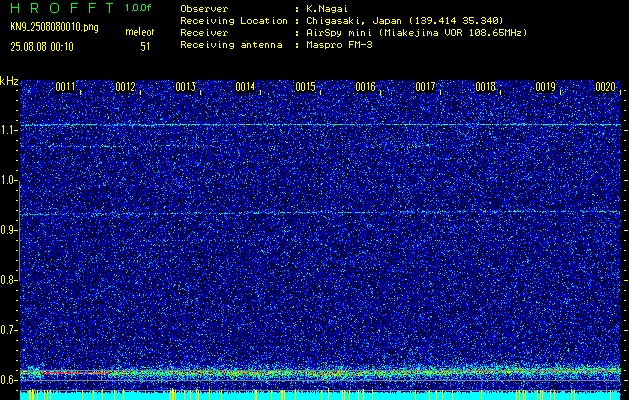Click the HROFFT title text
The width and height of the screenshot is (629, 400).
(63, 8)
